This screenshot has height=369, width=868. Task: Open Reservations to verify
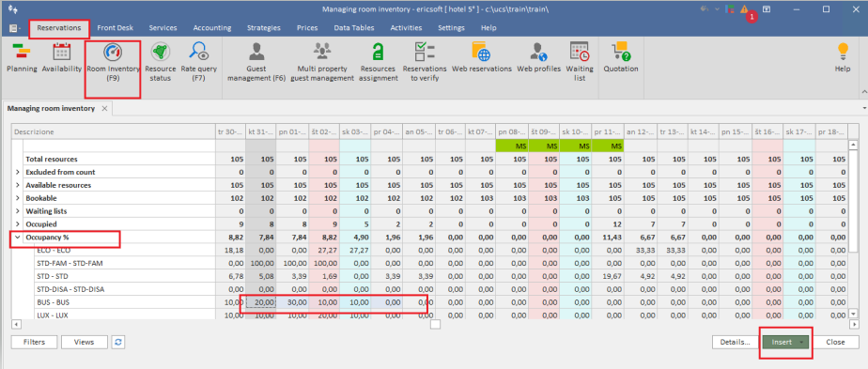(x=425, y=63)
